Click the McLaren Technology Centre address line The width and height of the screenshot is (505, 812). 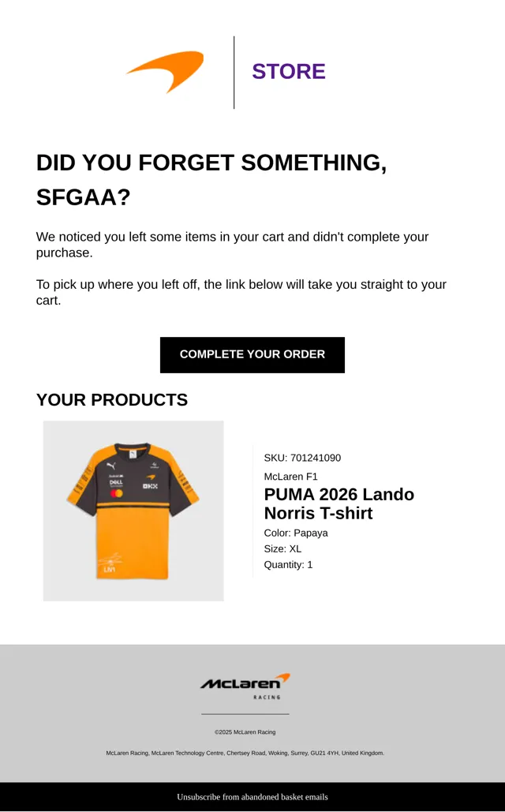(x=245, y=753)
